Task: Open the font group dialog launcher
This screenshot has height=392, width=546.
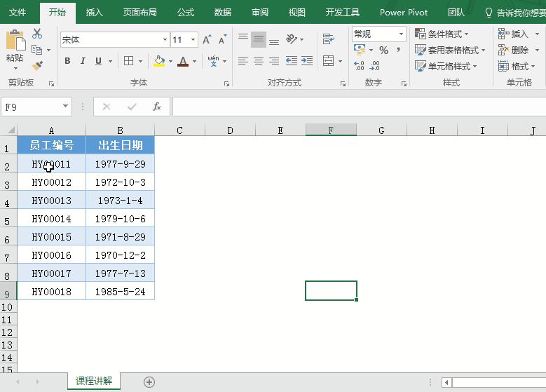Action: click(226, 83)
